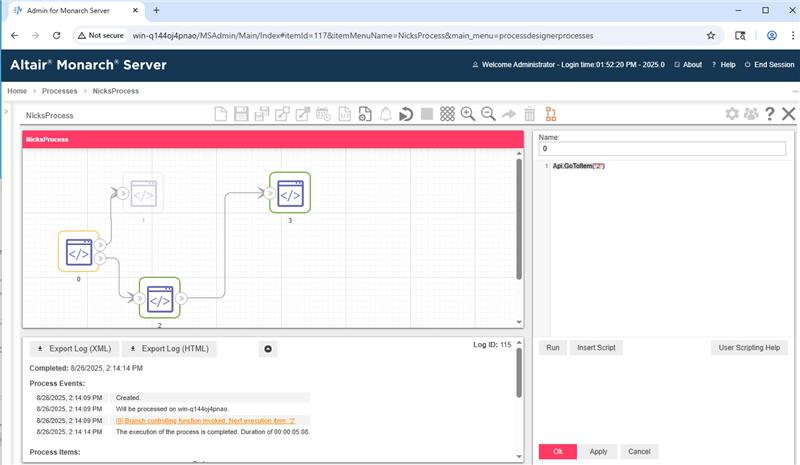The width and height of the screenshot is (800, 465).
Task: Click the Log ID: 115 label
Action: [x=492, y=345]
